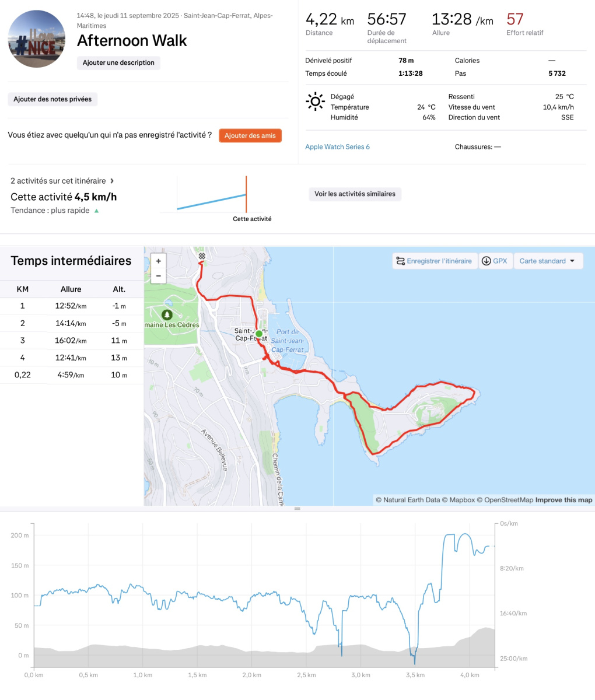595x700 pixels.
Task: Open the Carte standard map style dropdown
Action: click(548, 261)
